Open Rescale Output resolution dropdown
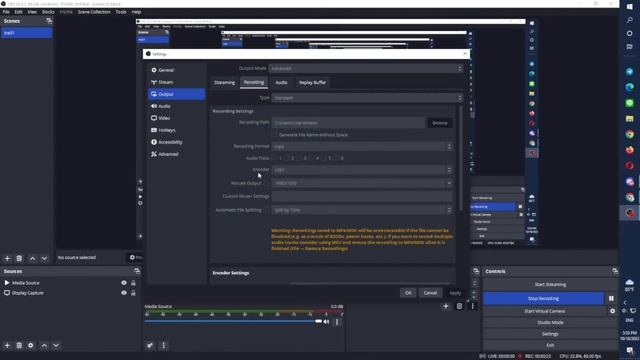This screenshot has height=360, width=640. (x=362, y=183)
